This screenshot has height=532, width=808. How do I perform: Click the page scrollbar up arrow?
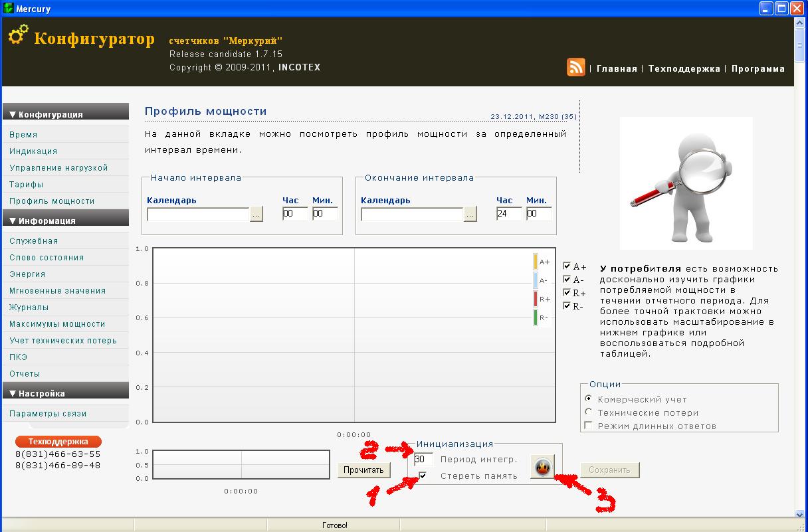pos(800,23)
